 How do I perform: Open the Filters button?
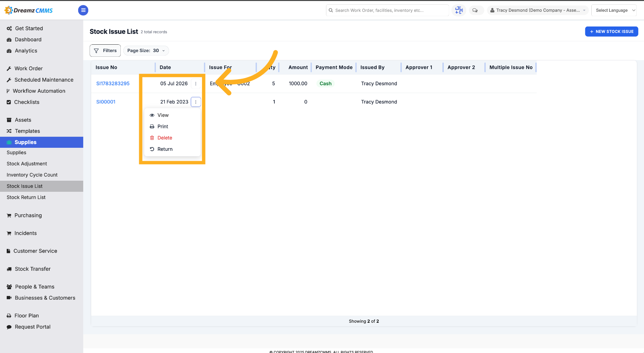(x=105, y=51)
